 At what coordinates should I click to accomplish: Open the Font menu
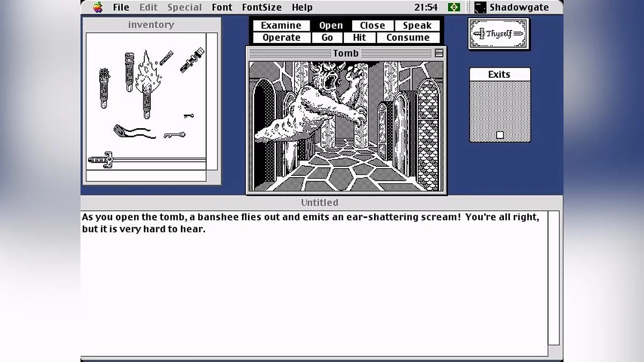(x=222, y=8)
